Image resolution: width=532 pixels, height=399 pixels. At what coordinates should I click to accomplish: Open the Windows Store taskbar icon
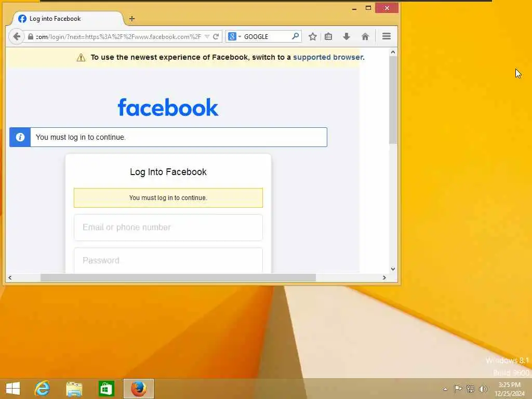point(106,389)
